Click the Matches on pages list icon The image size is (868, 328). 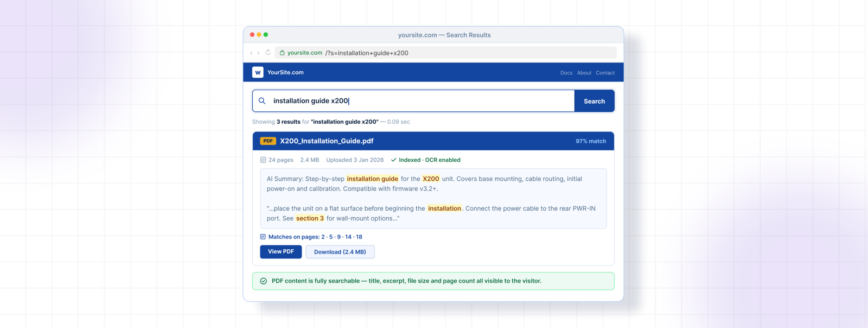click(263, 237)
